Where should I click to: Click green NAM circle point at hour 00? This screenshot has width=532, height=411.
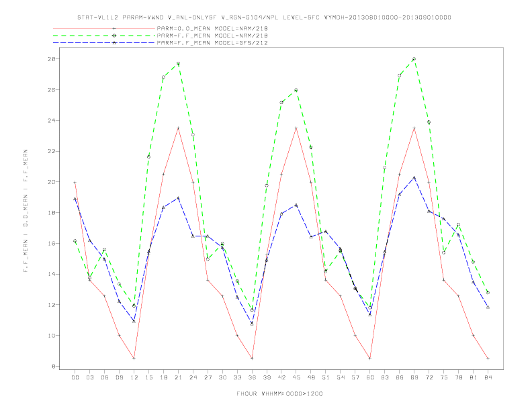click(x=75, y=241)
